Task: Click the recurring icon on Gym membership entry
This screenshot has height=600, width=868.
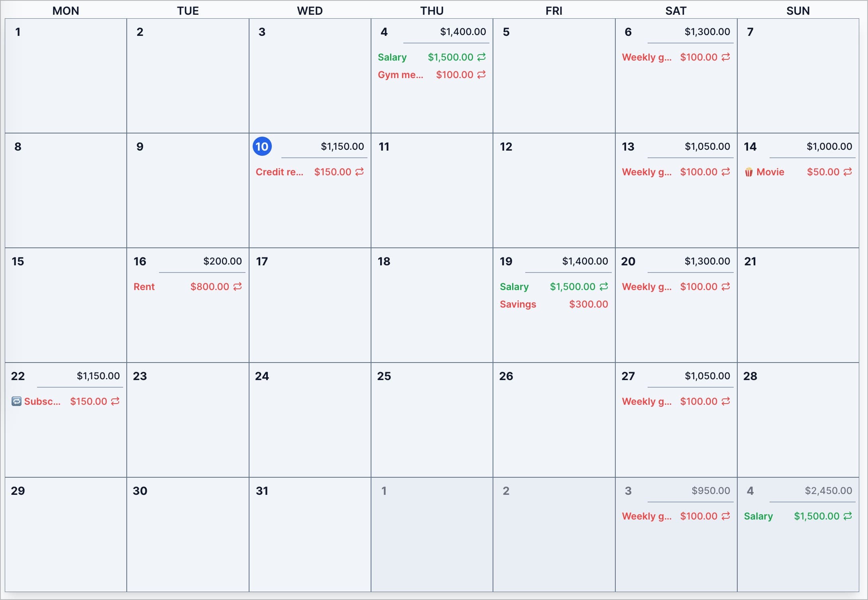Action: (x=481, y=75)
